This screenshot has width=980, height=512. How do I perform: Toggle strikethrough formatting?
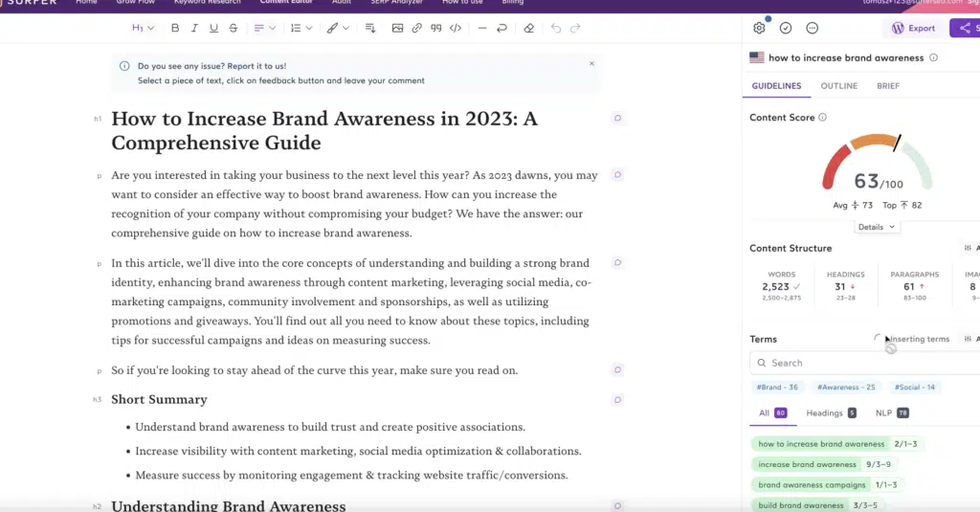click(234, 29)
